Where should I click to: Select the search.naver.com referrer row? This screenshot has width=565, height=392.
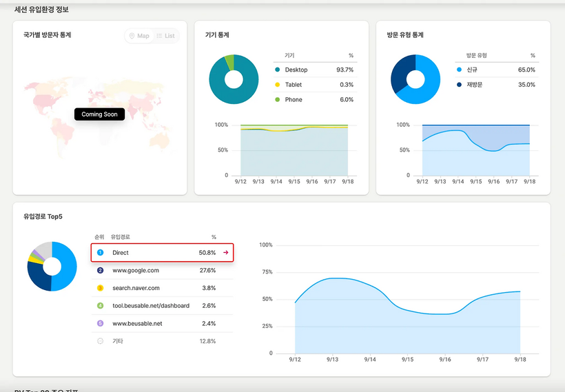tap(162, 288)
